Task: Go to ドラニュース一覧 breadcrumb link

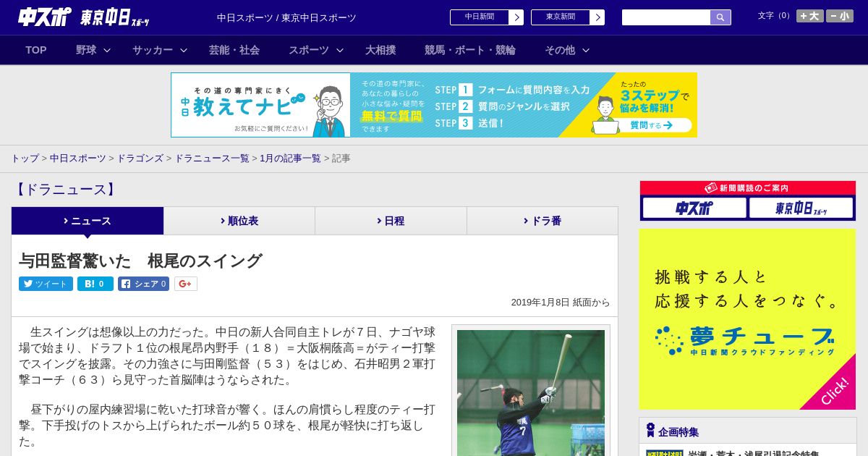Action: (212, 159)
